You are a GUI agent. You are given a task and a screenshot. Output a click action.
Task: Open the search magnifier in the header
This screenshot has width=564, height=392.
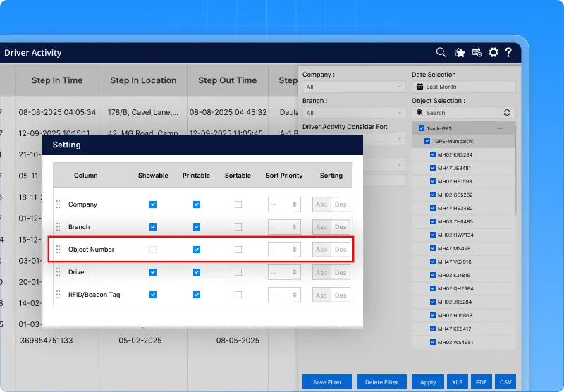[441, 52]
